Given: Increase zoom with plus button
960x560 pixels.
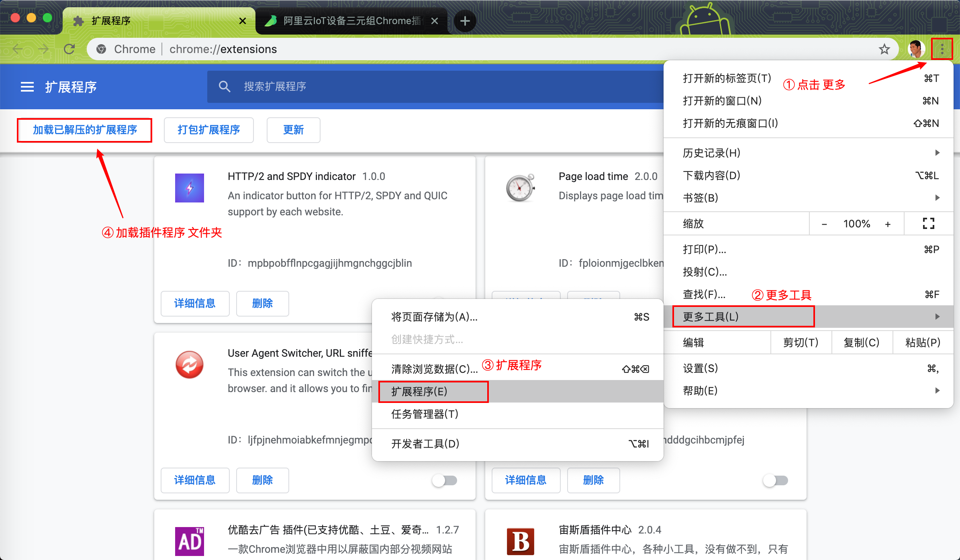Looking at the screenshot, I should click(x=888, y=224).
